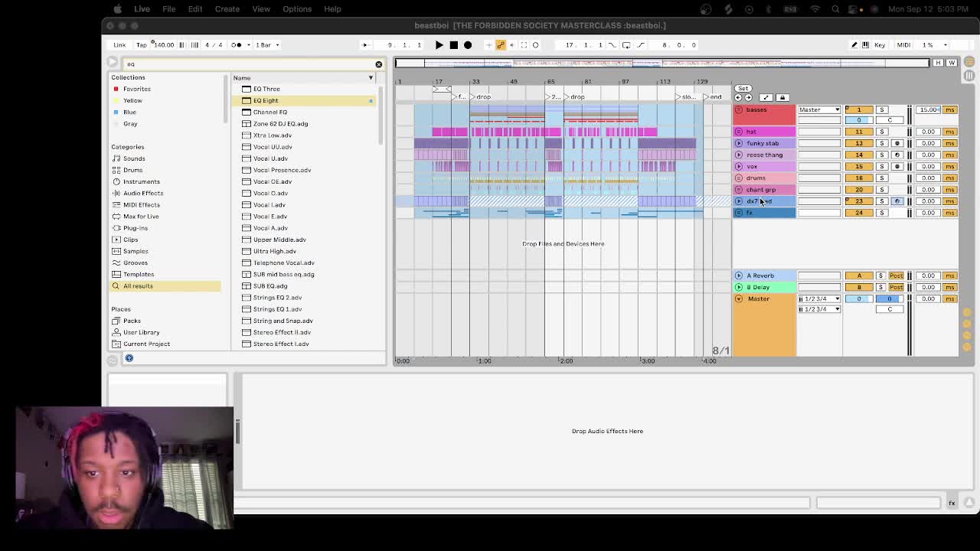Start playback with the Play button
980x551 pixels.
pos(439,44)
